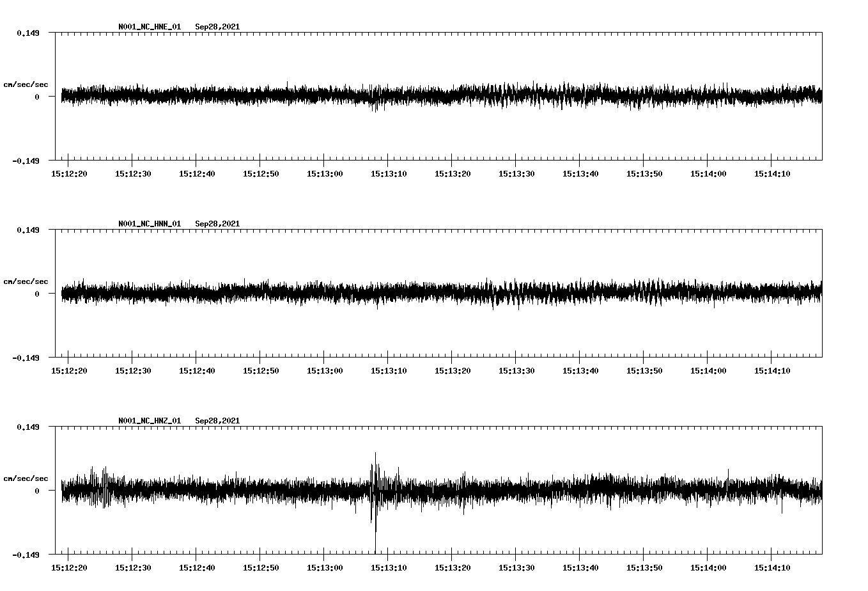Image resolution: width=868 pixels, height=591 pixels.
Task: Click the zero-axis label of the HNE plot
Action: coord(37,97)
